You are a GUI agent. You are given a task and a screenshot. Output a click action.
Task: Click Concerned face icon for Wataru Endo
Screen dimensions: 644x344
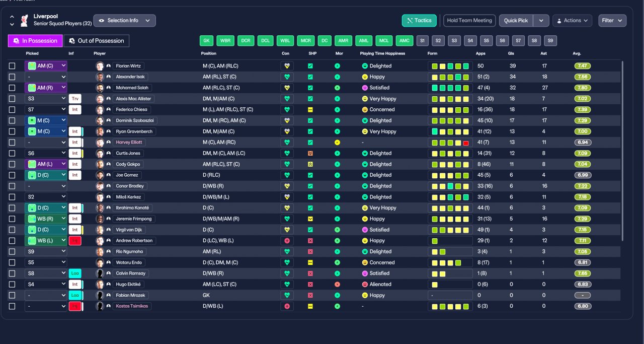coord(365,262)
